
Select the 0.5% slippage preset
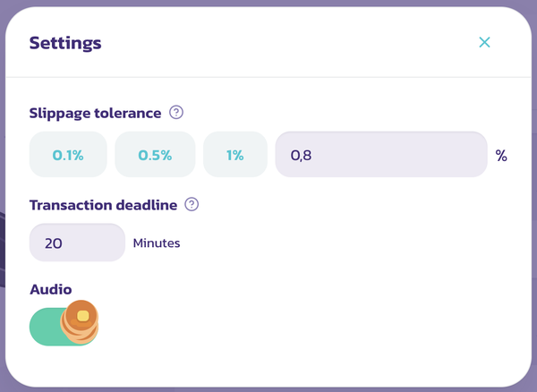155,155
